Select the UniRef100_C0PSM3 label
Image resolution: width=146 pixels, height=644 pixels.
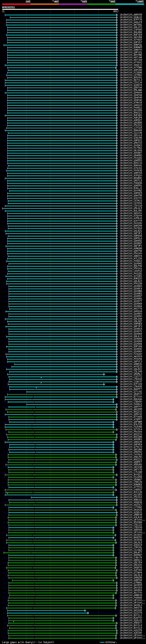pyautogui.click(x=131, y=30)
